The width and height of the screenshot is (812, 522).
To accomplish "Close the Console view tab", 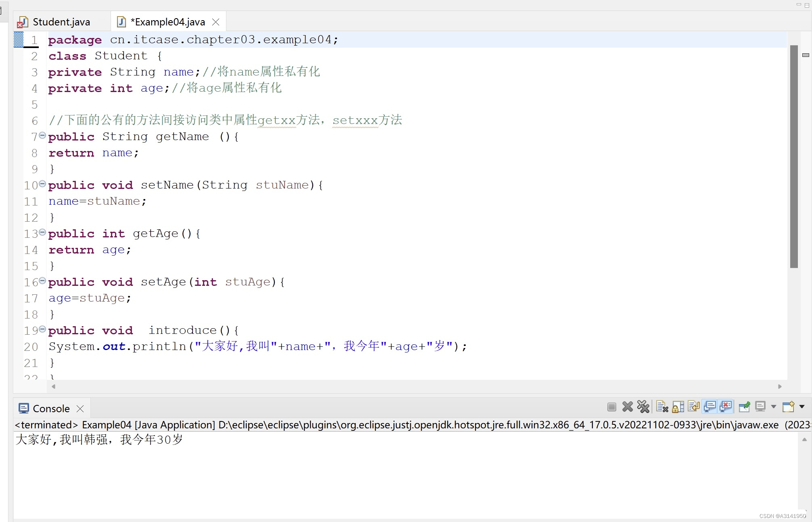I will click(x=80, y=409).
